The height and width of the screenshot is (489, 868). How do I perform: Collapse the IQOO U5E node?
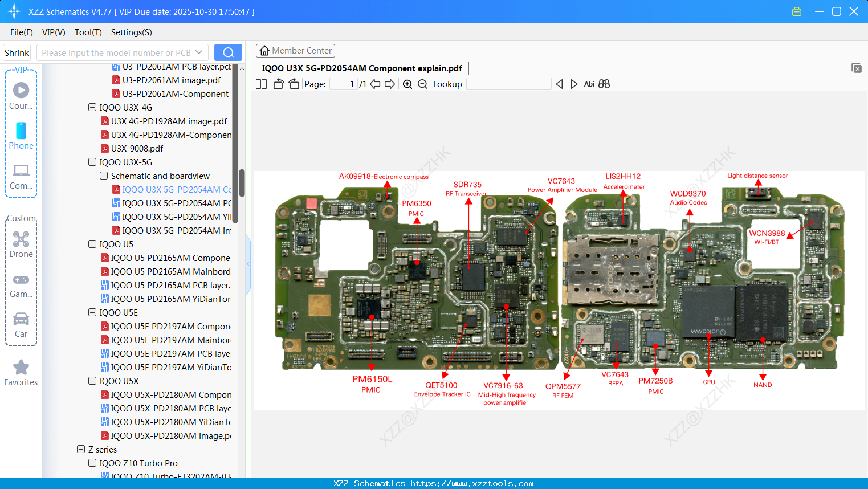click(x=92, y=312)
